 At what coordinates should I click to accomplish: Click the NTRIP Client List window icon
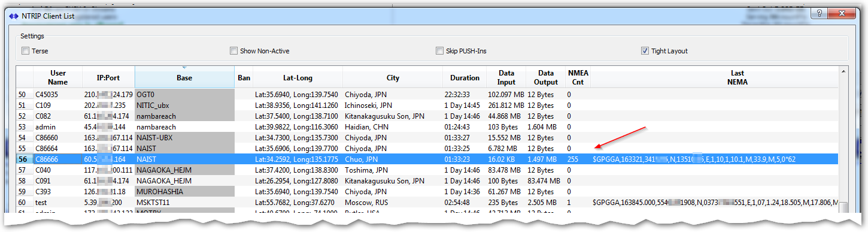pos(13,16)
